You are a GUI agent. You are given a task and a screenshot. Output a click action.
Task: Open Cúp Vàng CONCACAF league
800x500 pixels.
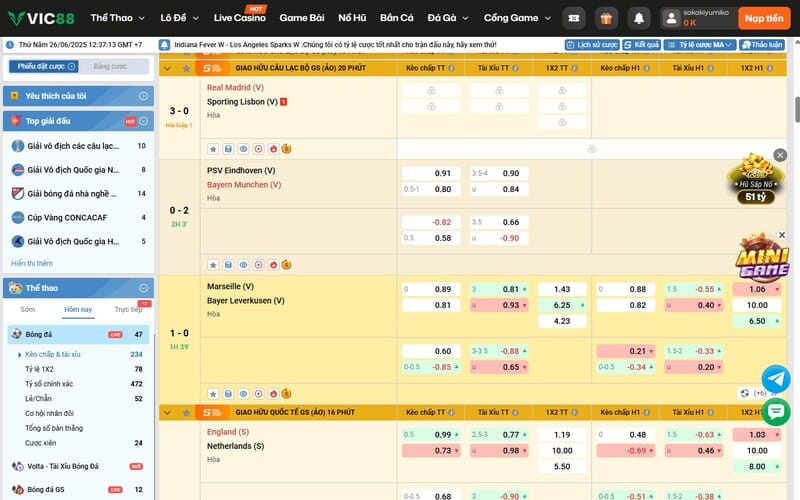79,217
